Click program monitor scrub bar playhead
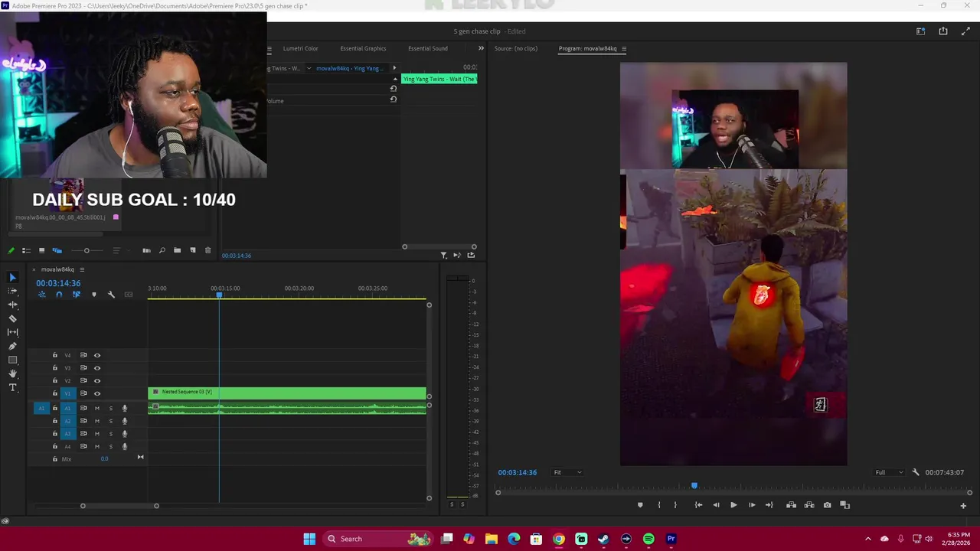This screenshot has height=551, width=980. (694, 486)
